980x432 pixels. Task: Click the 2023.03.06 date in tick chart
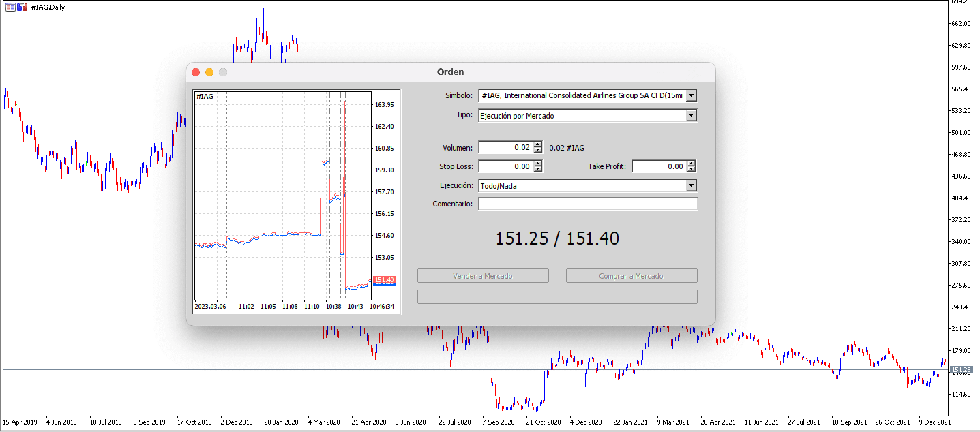click(x=210, y=306)
